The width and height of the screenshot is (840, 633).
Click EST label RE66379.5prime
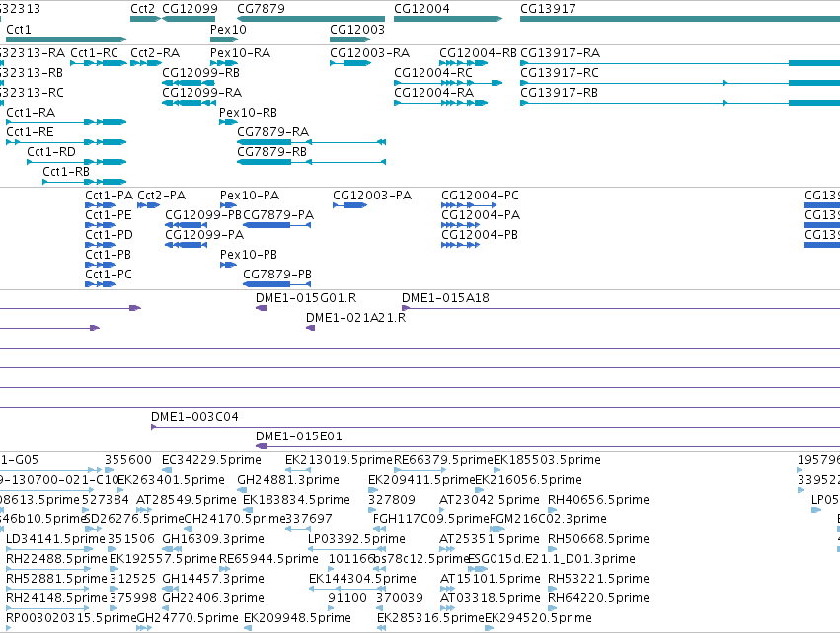point(443,460)
